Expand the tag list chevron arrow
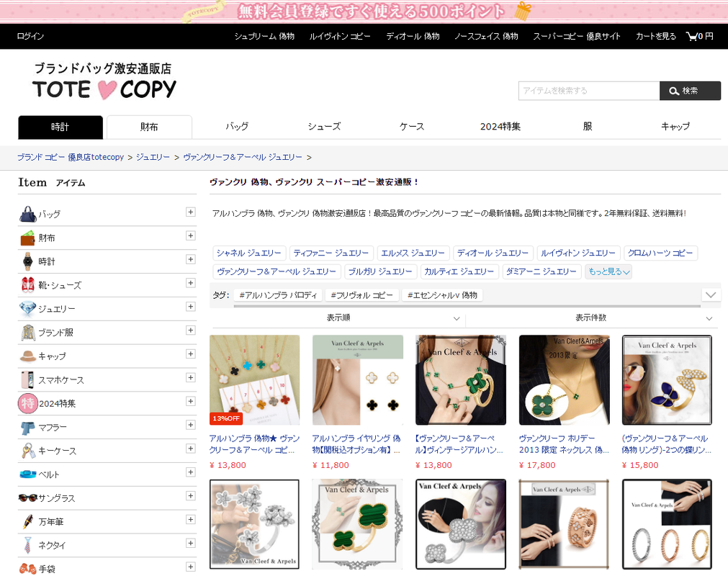728x576 pixels. (x=710, y=295)
